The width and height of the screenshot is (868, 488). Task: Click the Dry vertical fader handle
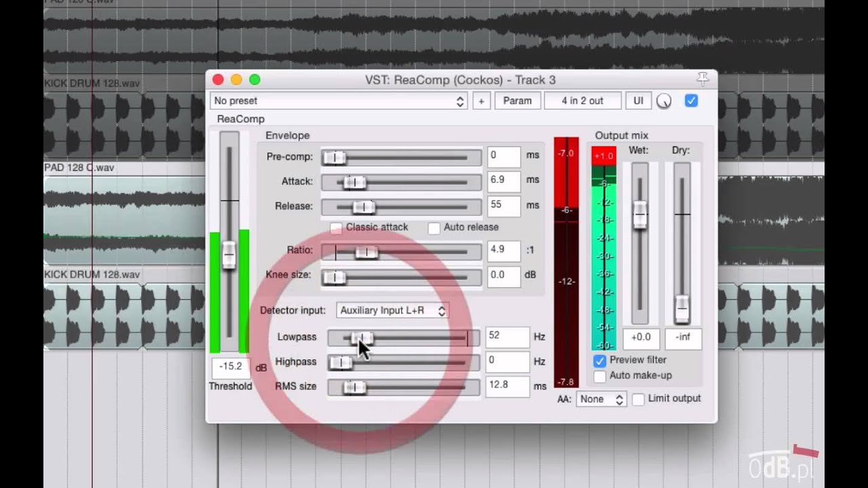tap(682, 309)
